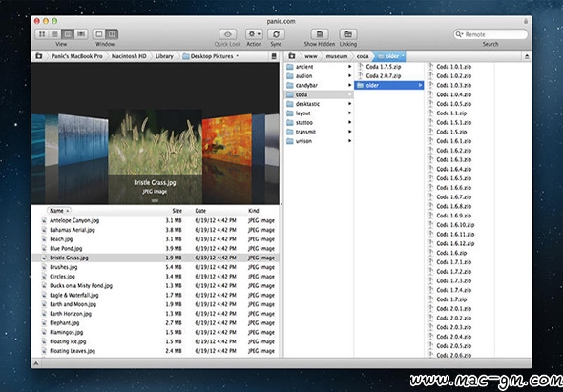Toggle dual-pane window layout
563x392 pixels.
pyautogui.click(x=112, y=34)
